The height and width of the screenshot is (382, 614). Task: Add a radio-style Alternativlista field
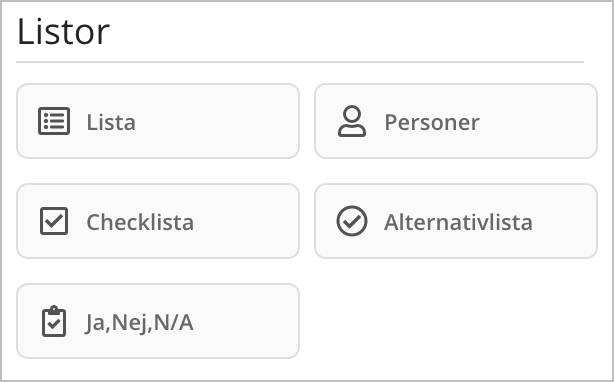pyautogui.click(x=456, y=221)
